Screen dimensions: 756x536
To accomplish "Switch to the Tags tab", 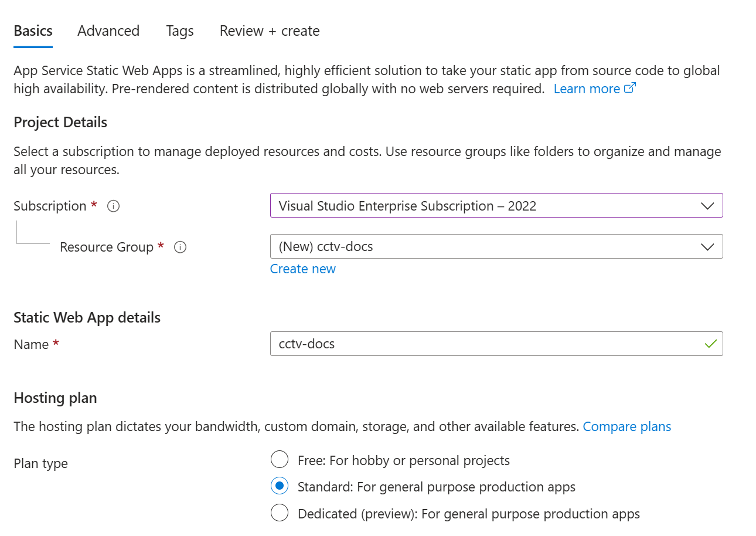I will click(x=180, y=30).
